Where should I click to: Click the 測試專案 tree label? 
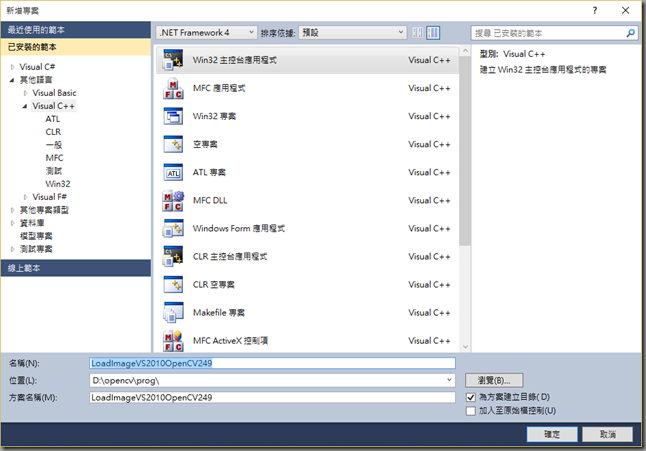click(x=36, y=249)
